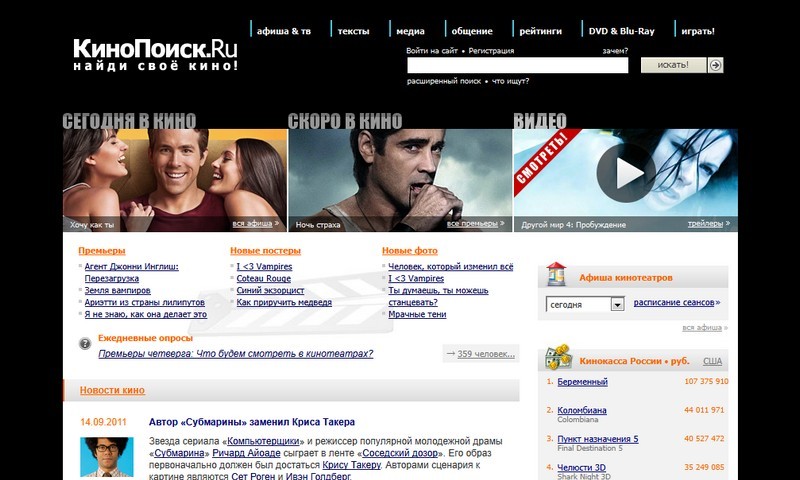Open the «Соседский дозор» link

click(x=400, y=453)
